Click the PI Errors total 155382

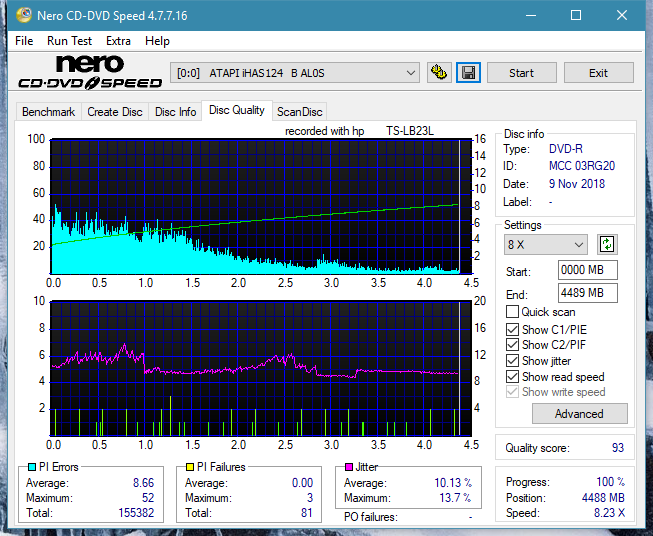click(136, 513)
